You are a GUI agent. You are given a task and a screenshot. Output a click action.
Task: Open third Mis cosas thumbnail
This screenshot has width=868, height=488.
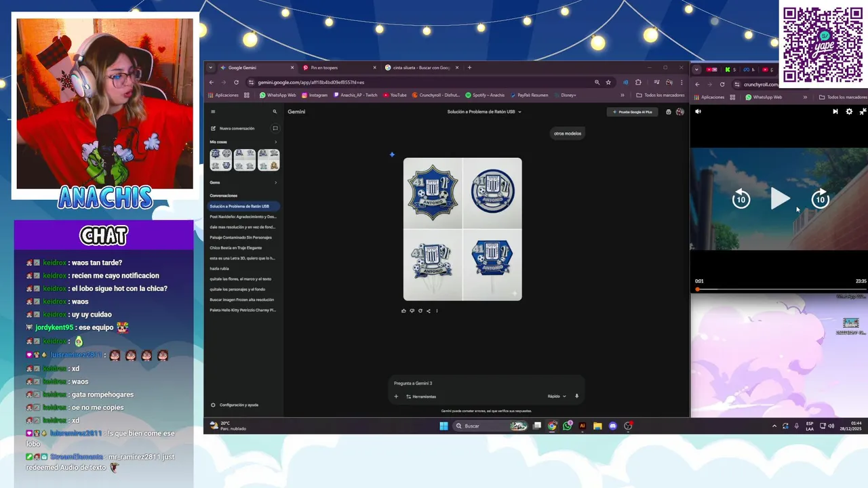click(269, 160)
